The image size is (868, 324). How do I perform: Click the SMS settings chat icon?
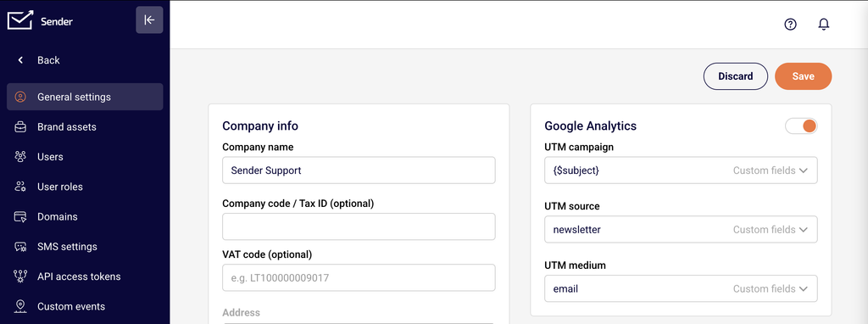tap(20, 247)
